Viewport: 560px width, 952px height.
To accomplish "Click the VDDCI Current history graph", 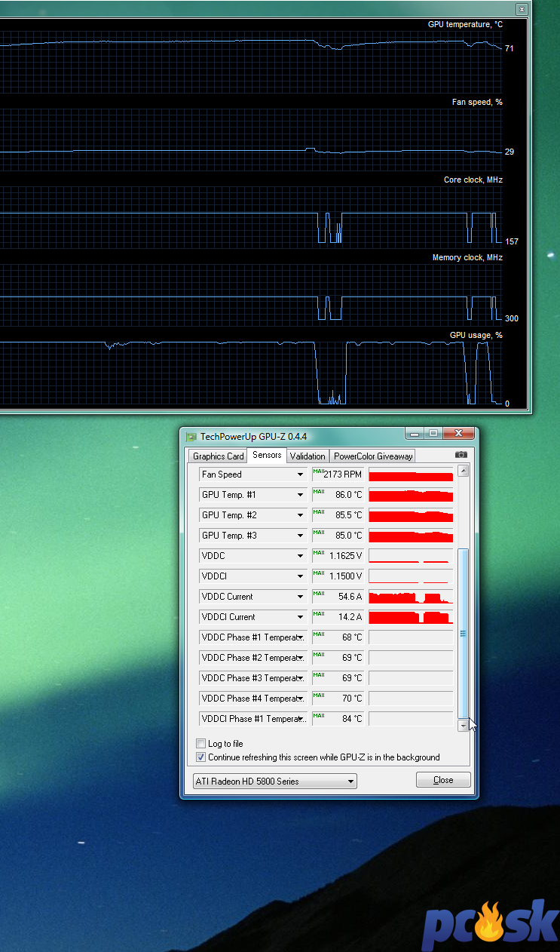I will (411, 617).
